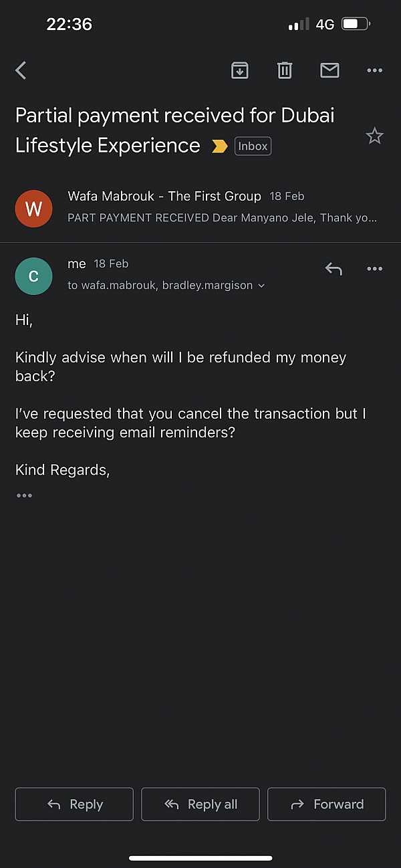Tap the yellow importance marker
The height and width of the screenshot is (868, 401).
[219, 146]
